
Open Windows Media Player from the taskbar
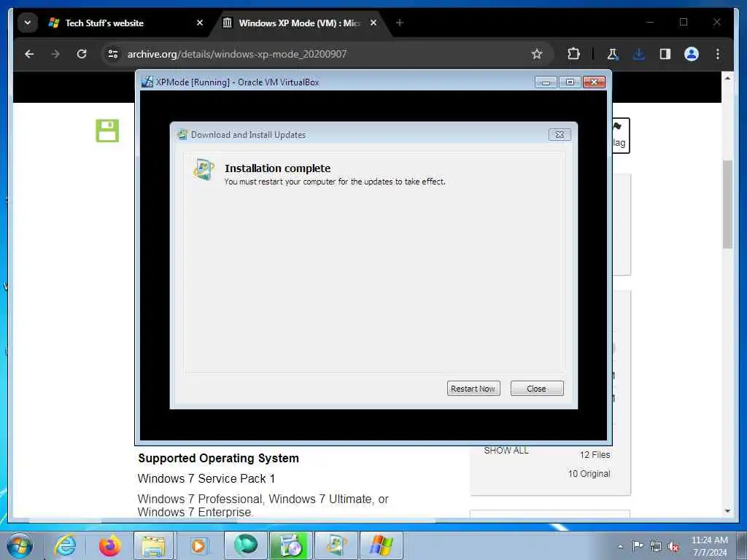198,545
